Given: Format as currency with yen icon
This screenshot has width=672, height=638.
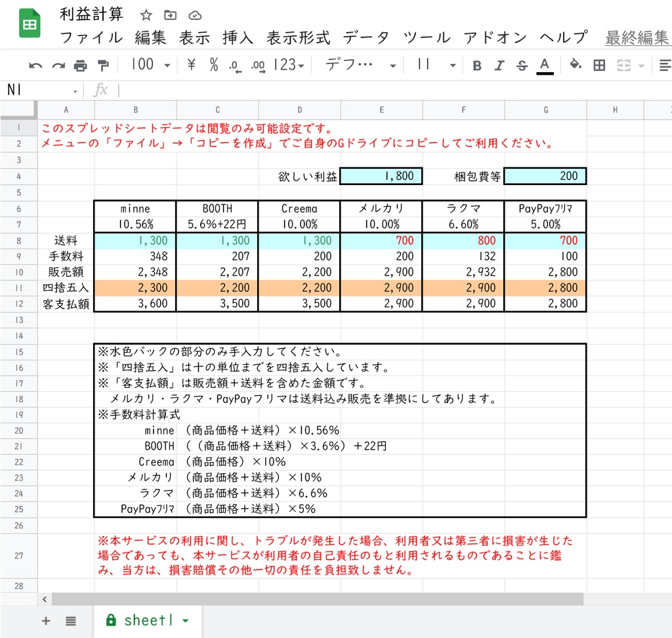Looking at the screenshot, I should pos(192,65).
